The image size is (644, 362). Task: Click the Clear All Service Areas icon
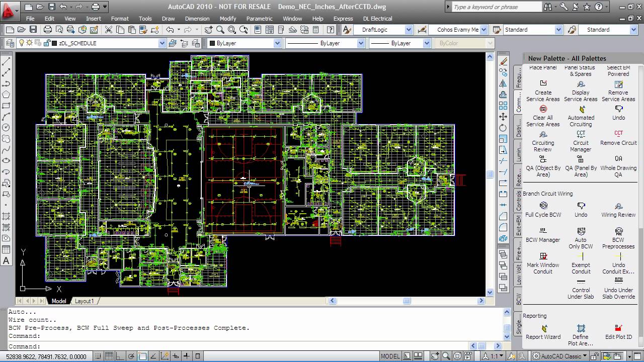543,109
